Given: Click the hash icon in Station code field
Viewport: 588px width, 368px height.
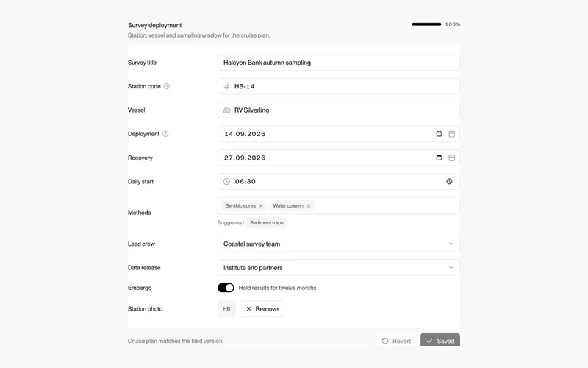Looking at the screenshot, I should [x=227, y=86].
